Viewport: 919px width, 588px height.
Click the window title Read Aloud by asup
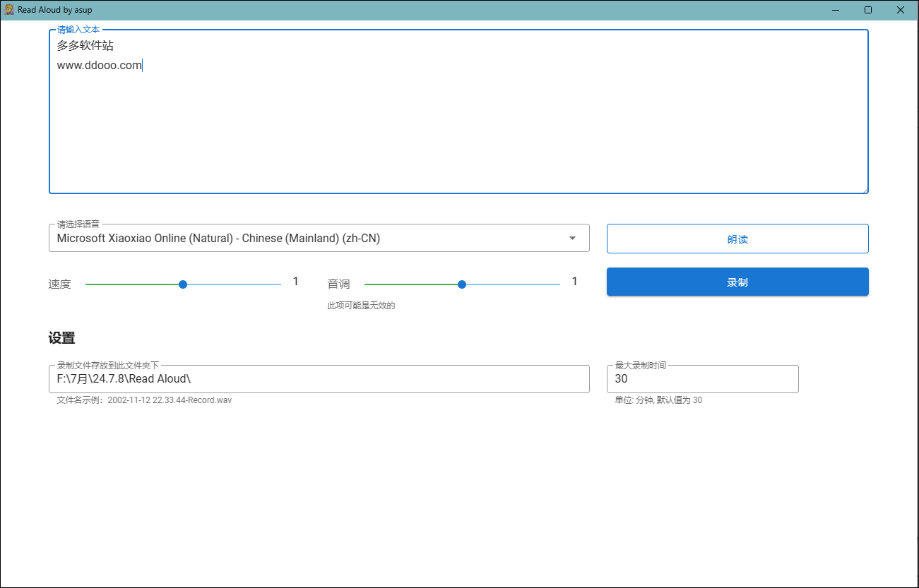55,10
